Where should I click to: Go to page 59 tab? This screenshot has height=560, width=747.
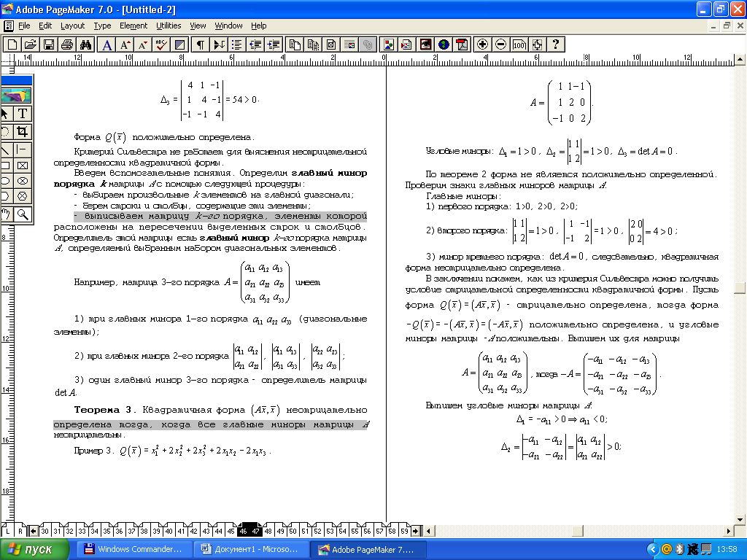click(404, 531)
